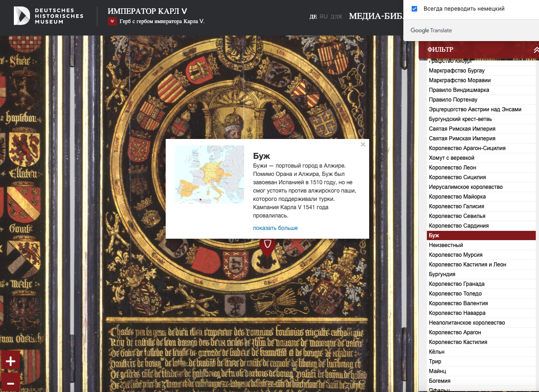The width and height of the screenshot is (539, 392).
Task: Switch language to ДЕ
Action: [313, 17]
